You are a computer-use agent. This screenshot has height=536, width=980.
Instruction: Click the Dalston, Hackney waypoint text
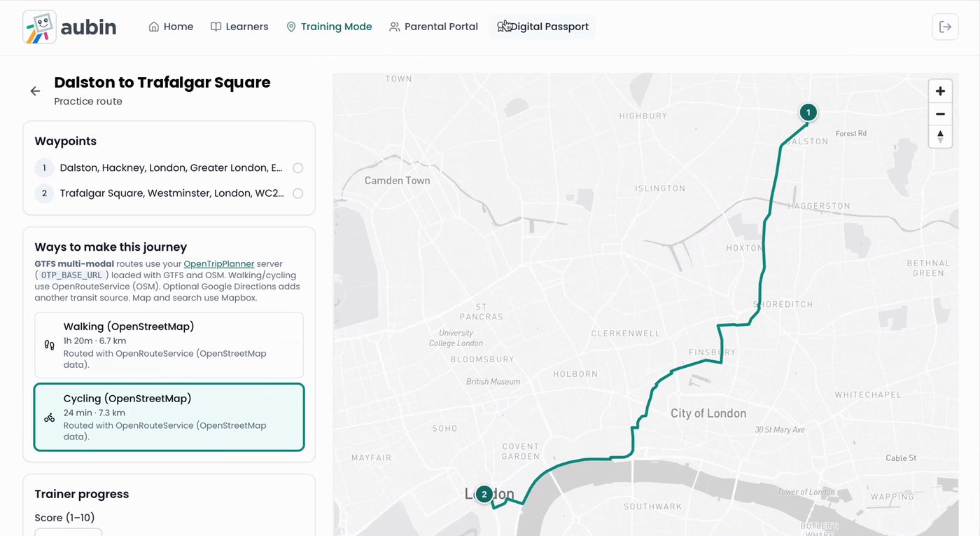point(171,168)
